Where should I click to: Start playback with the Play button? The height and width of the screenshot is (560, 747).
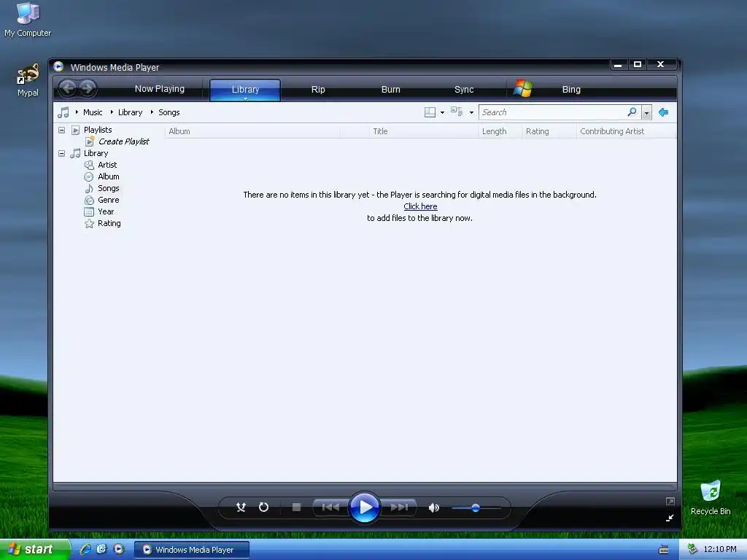365,507
